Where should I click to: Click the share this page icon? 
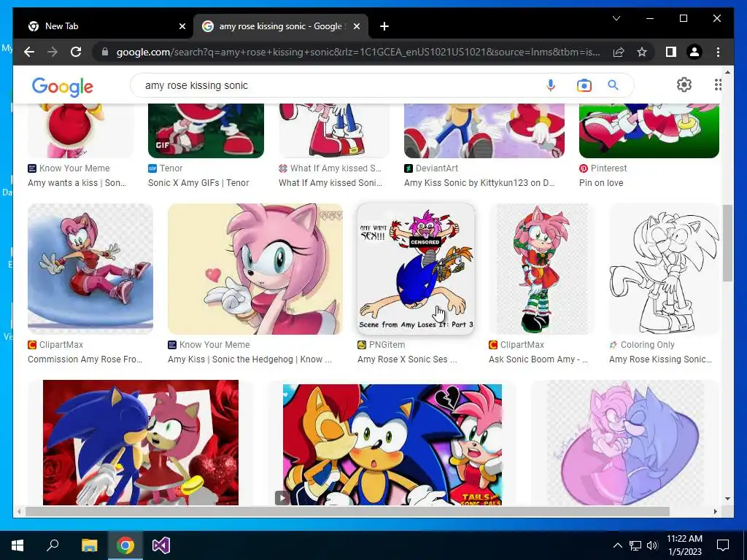click(x=619, y=52)
